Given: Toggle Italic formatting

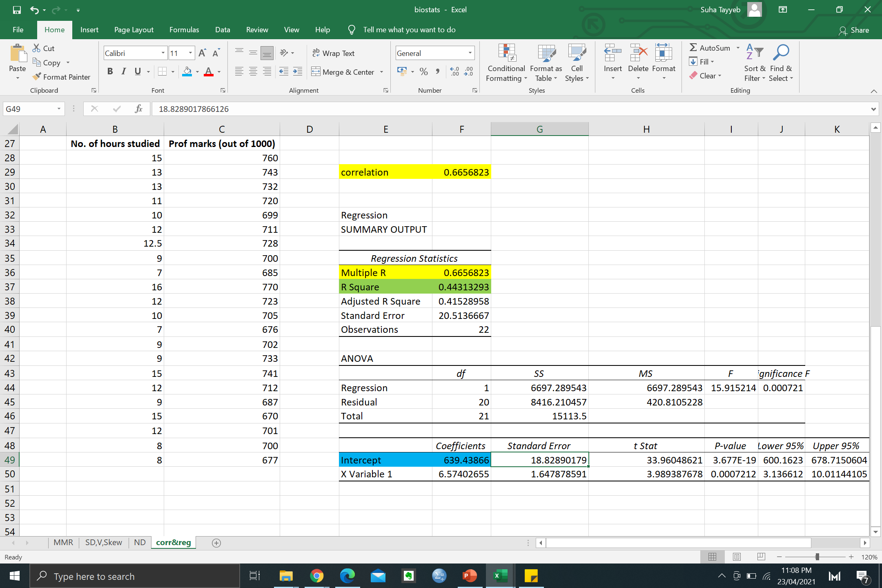Looking at the screenshot, I should click(124, 71).
